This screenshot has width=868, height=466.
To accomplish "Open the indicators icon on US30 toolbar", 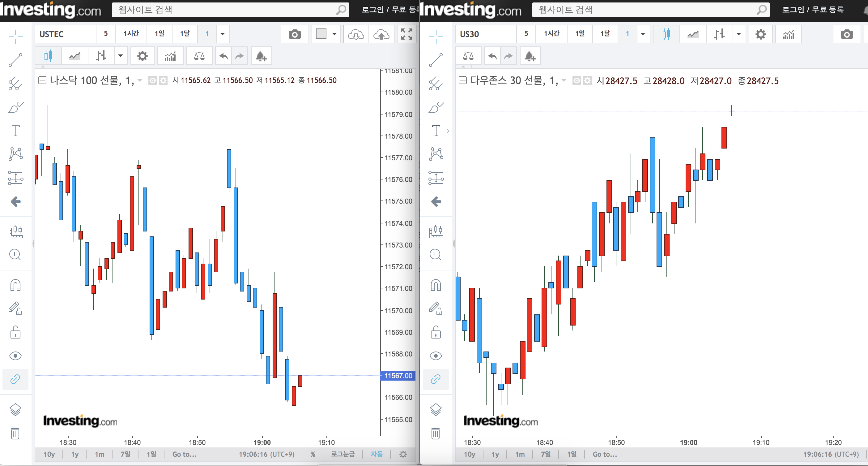I will 788,34.
